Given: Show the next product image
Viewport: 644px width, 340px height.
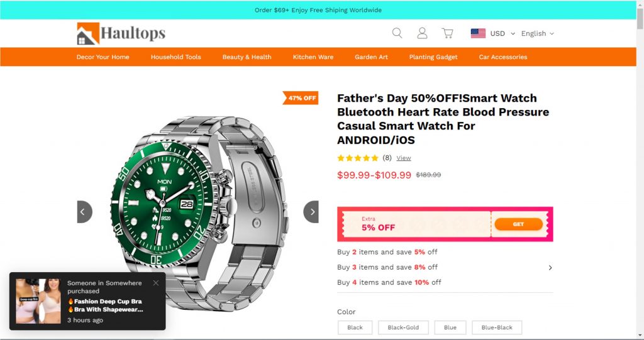Looking at the screenshot, I should tap(311, 212).
